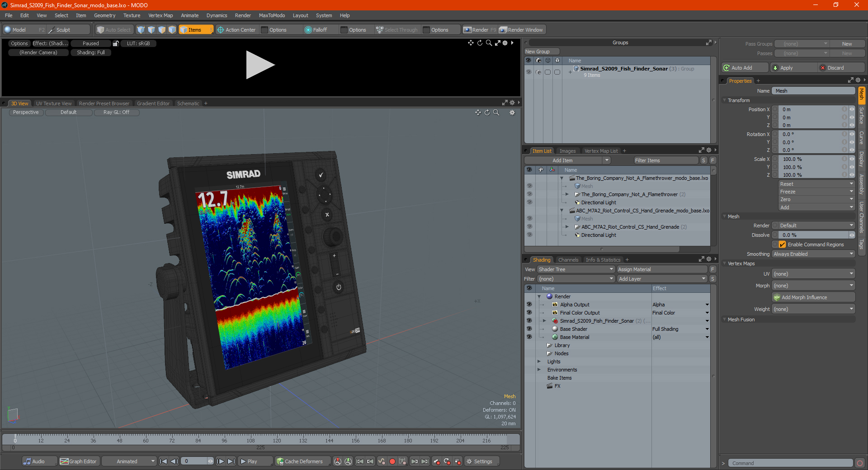
Task: Toggle the Audio button
Action: 39,461
